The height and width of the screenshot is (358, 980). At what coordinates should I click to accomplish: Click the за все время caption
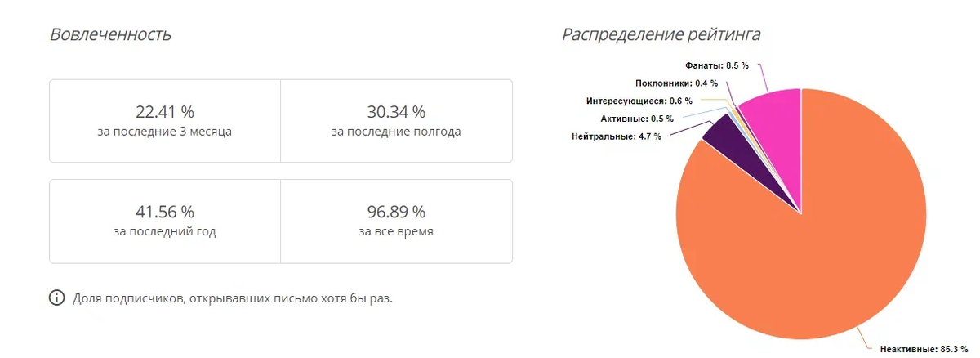coord(396,231)
